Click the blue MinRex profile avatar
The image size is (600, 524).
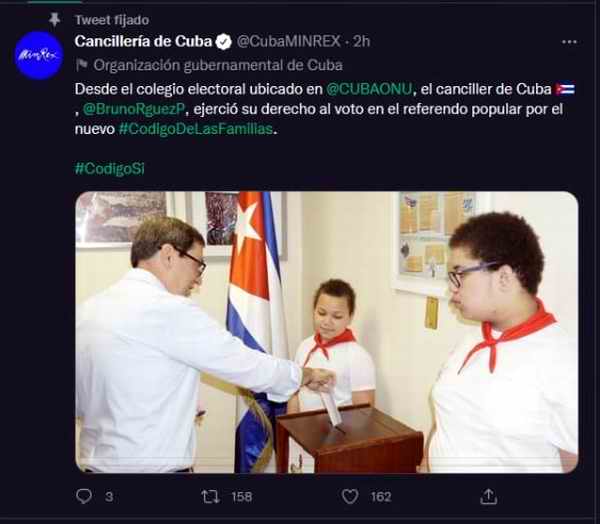click(39, 56)
